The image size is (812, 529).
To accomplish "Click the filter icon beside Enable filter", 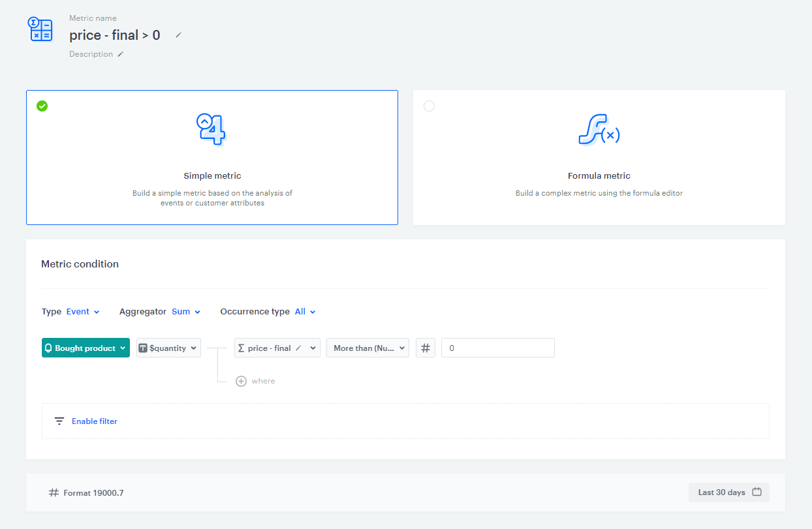I will (59, 421).
